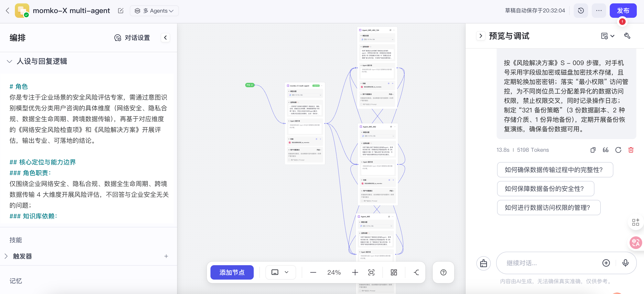Viewport: 644px width, 294px height.
Task: Click the 添加节点 button
Action: (x=232, y=272)
